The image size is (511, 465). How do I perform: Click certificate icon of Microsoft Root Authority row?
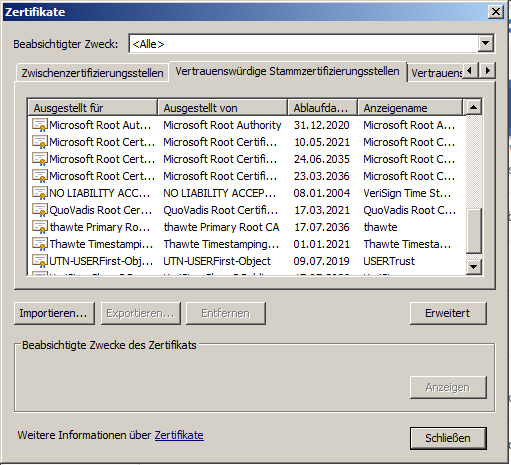tap(40, 125)
